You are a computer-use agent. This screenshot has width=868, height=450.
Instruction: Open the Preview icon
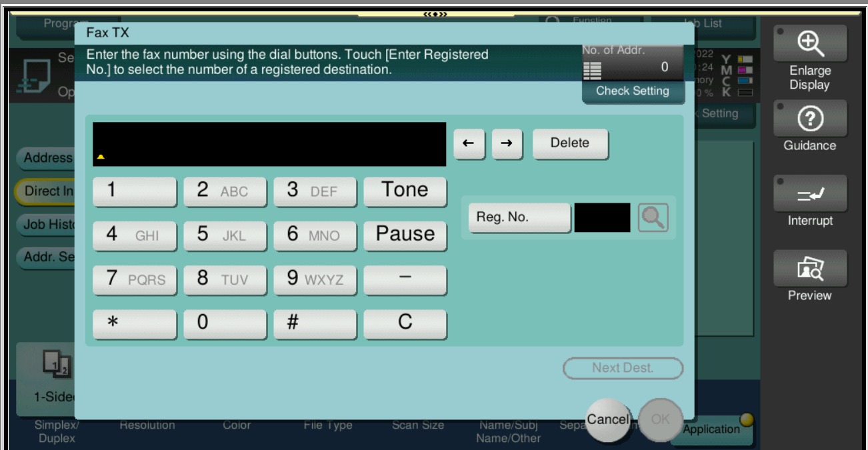(x=809, y=270)
